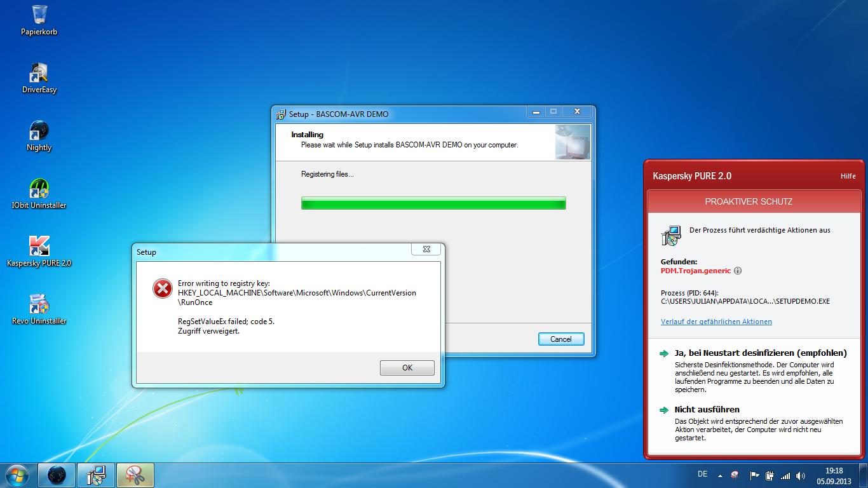Image resolution: width=868 pixels, height=488 pixels.
Task: Select the setup installer taskbar button
Action: [96, 475]
